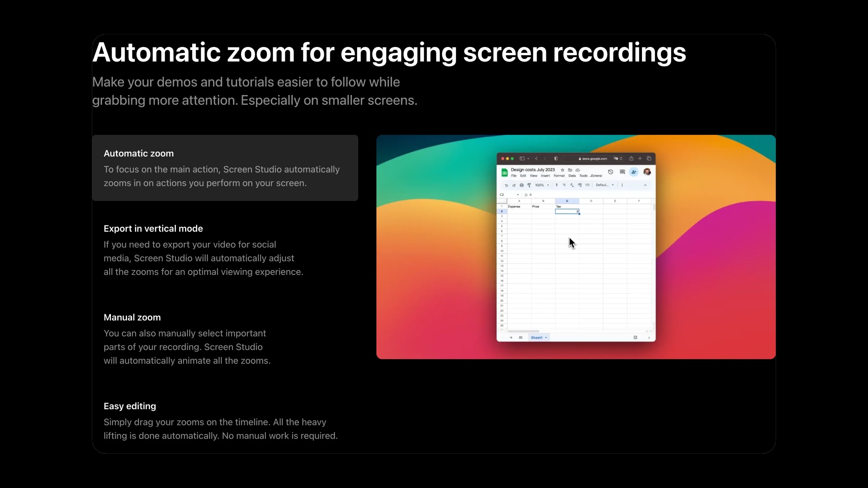Open the 123 number format dropdown

[x=587, y=185]
